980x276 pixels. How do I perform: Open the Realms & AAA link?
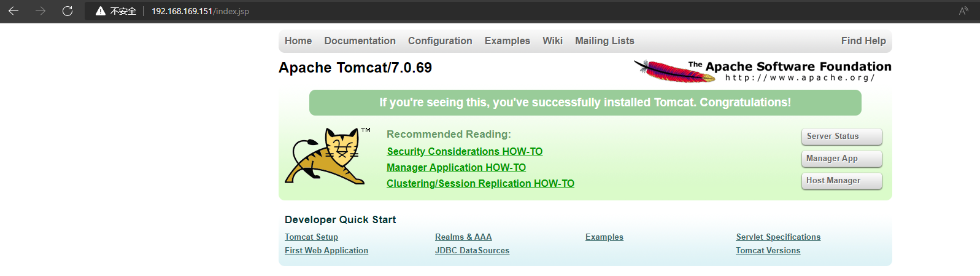[x=463, y=237]
